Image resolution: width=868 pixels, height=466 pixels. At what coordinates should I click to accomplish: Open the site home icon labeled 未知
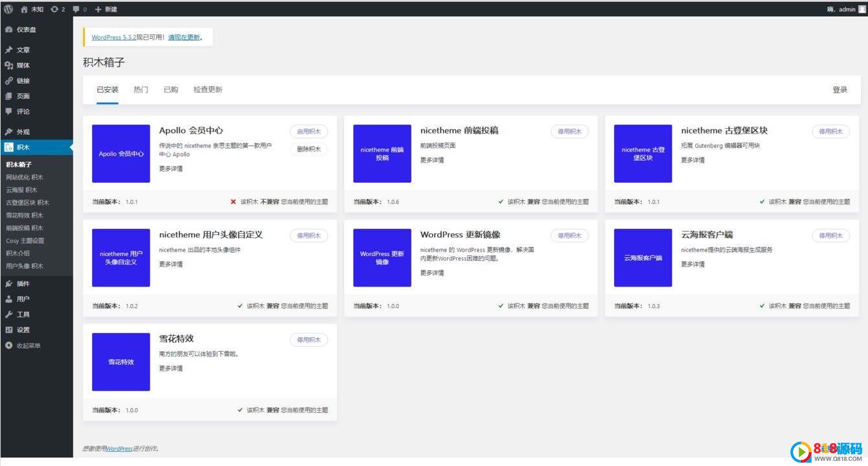coord(32,9)
